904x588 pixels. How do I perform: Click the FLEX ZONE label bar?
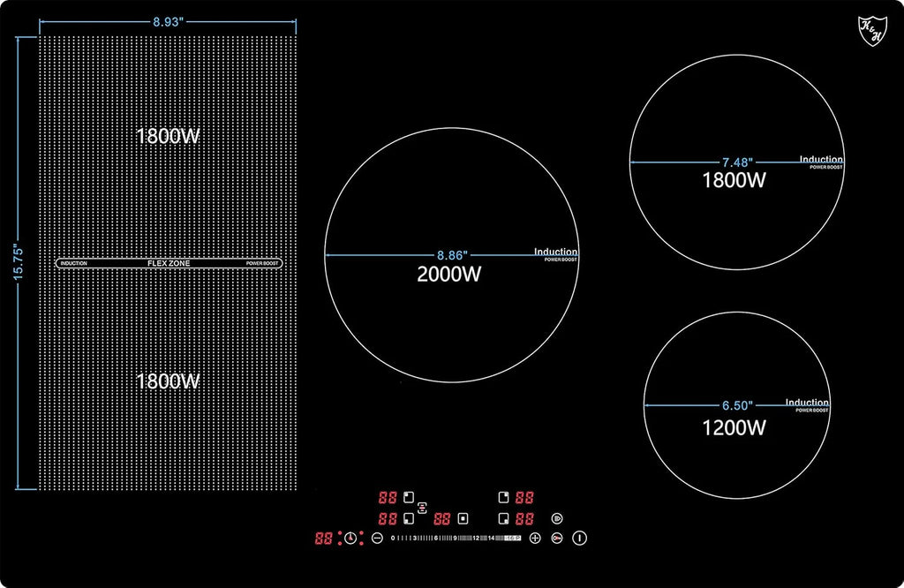(169, 263)
